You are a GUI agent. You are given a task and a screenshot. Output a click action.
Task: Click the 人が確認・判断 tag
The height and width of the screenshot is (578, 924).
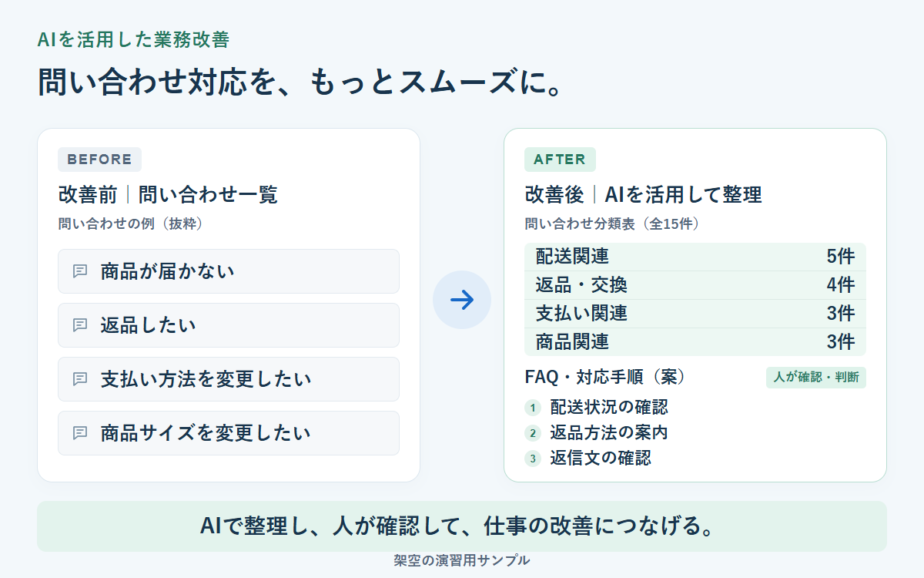(816, 378)
